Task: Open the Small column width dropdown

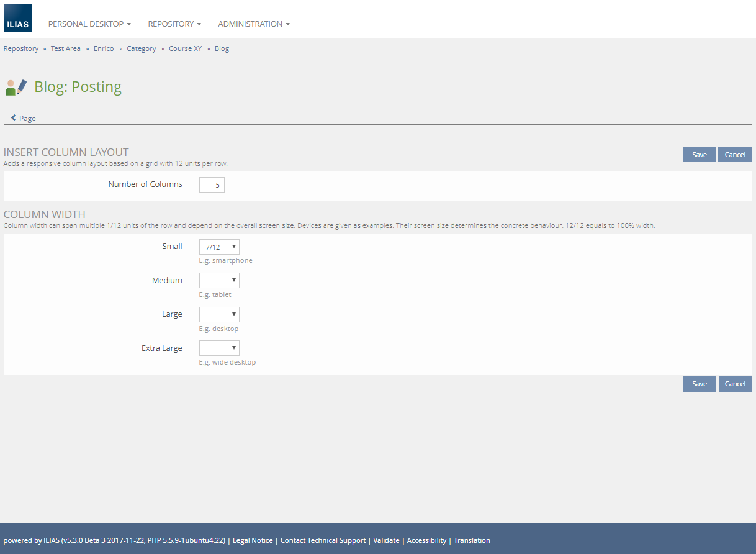Action: pos(219,247)
